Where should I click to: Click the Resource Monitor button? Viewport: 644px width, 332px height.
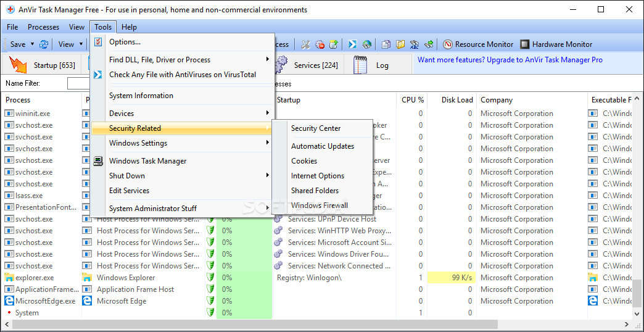pyautogui.click(x=479, y=44)
